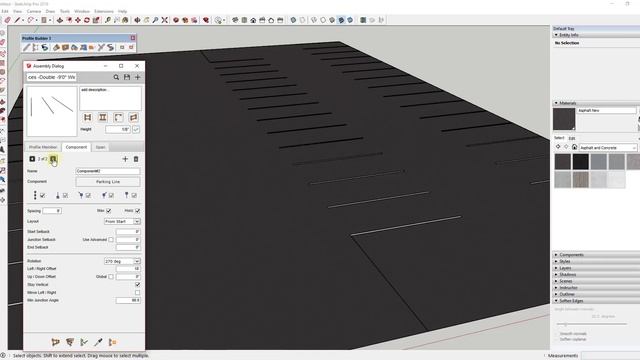The width and height of the screenshot is (640, 360).
Task: Click the add description text box
Action: (x=110, y=98)
